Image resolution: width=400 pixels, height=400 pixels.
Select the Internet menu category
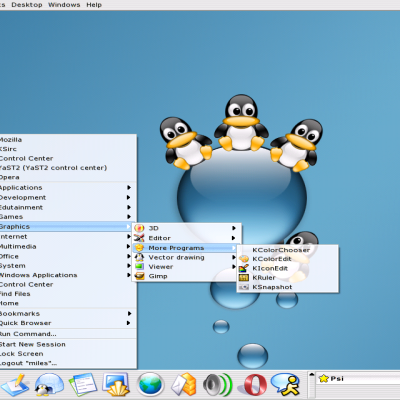(66, 237)
